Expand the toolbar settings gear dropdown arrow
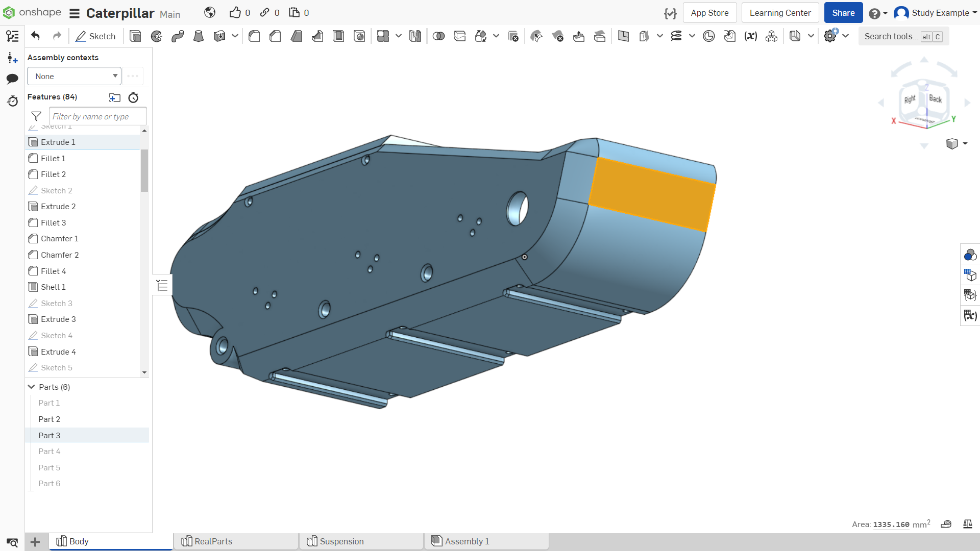 846,36
